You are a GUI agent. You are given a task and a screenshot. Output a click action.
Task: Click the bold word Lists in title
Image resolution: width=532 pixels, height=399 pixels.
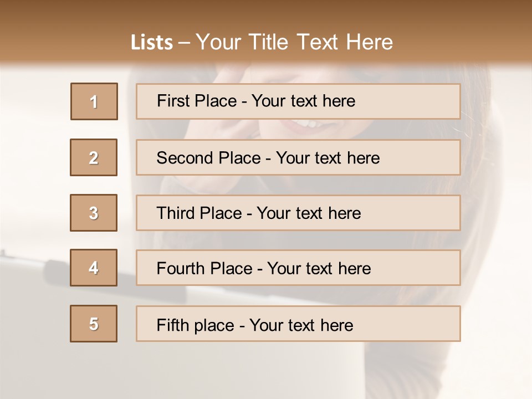pos(152,42)
